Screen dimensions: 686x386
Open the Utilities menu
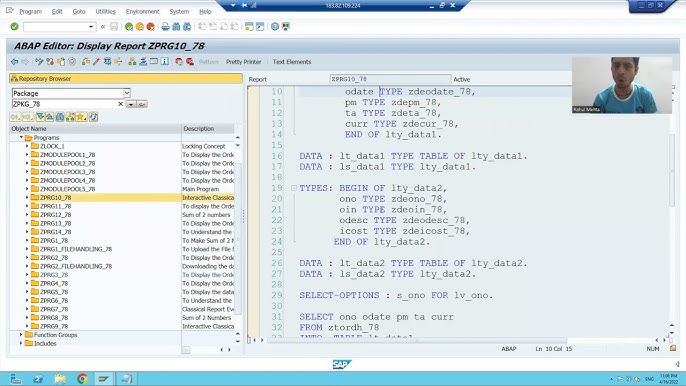coord(105,11)
